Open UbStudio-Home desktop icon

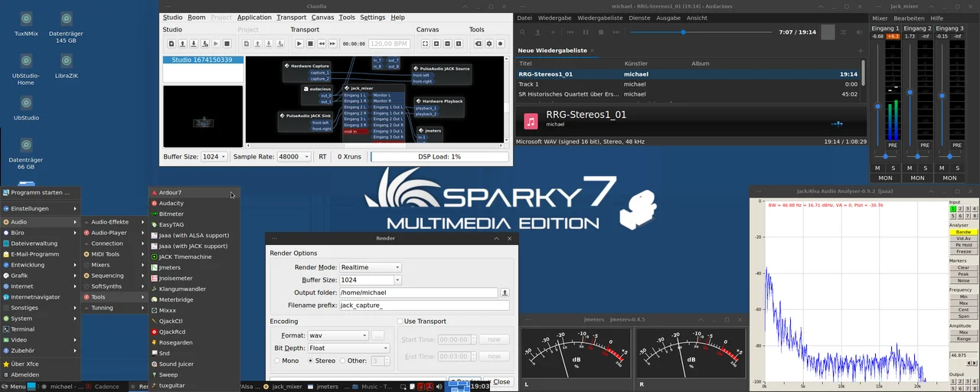click(x=26, y=70)
